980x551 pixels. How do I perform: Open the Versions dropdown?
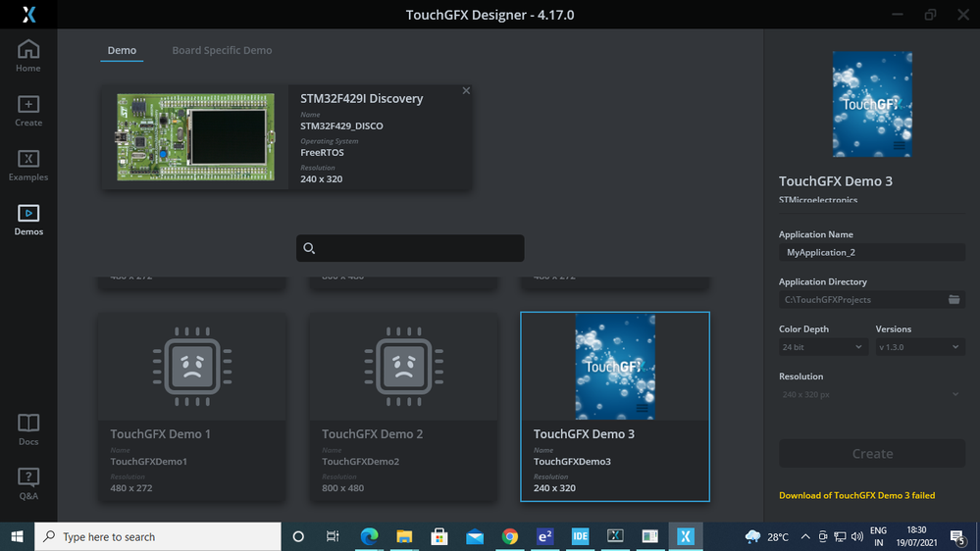(x=920, y=347)
